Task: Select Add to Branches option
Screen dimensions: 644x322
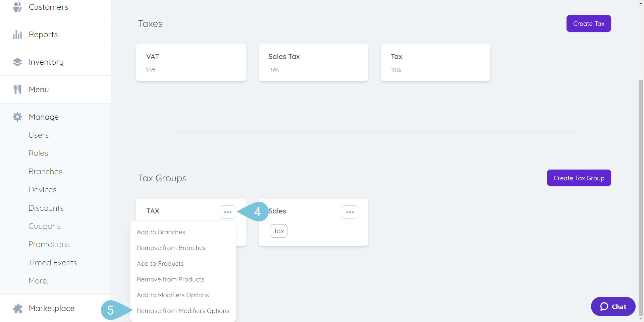Action: 161,232
